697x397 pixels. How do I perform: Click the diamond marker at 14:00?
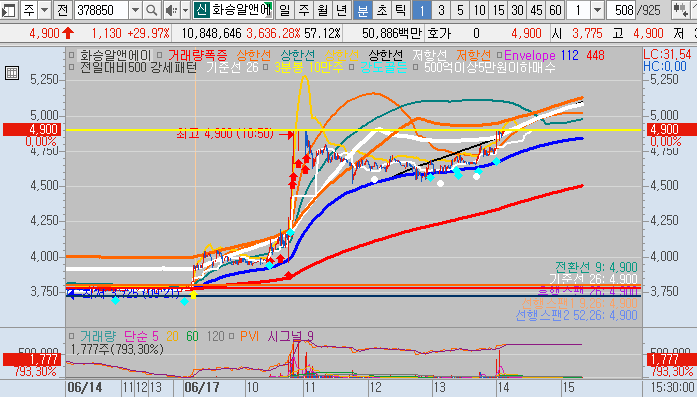(497, 162)
